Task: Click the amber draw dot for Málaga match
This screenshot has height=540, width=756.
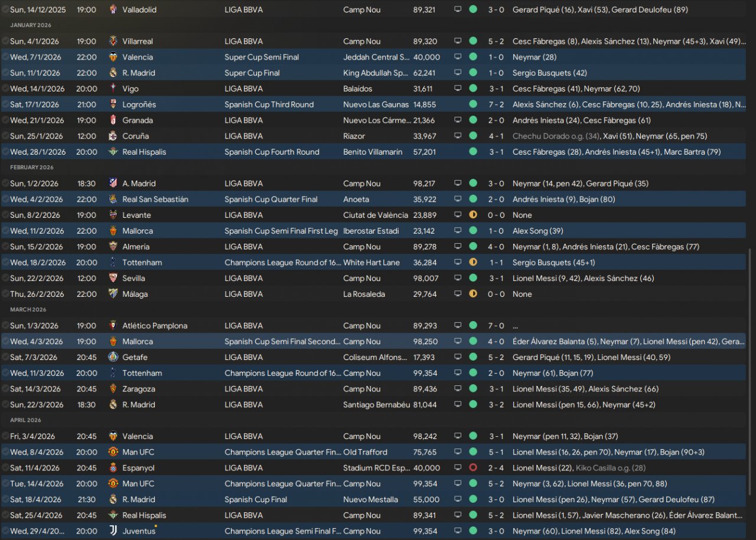Action: coord(473,294)
